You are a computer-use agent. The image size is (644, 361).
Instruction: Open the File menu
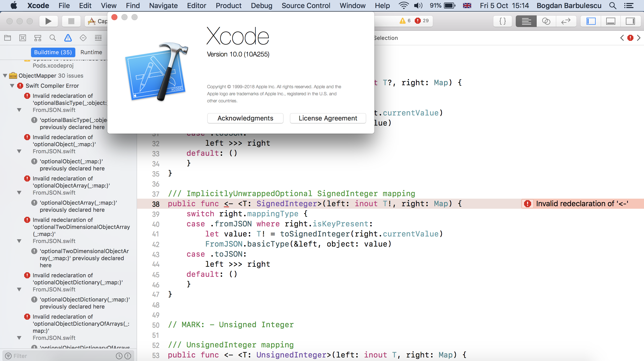click(64, 6)
